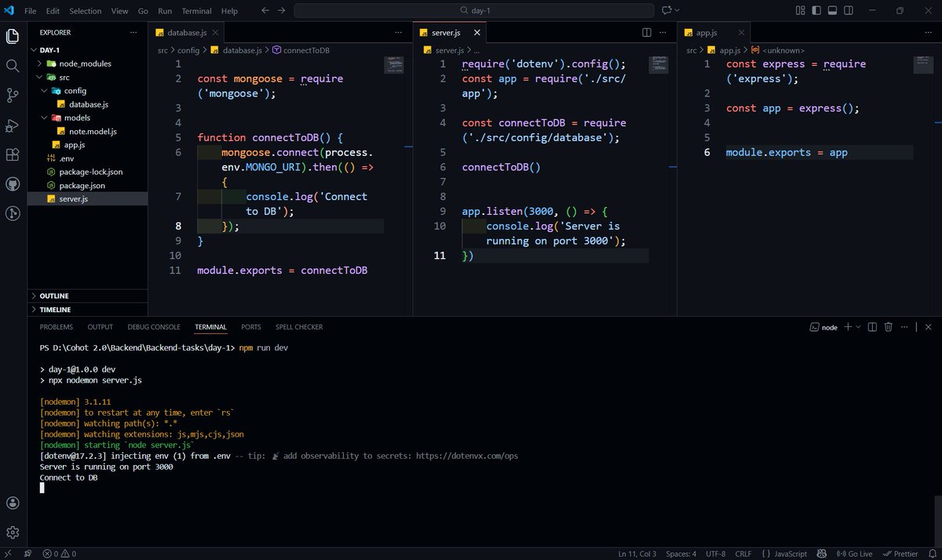Click the split editor icon in server.js group

point(647,33)
